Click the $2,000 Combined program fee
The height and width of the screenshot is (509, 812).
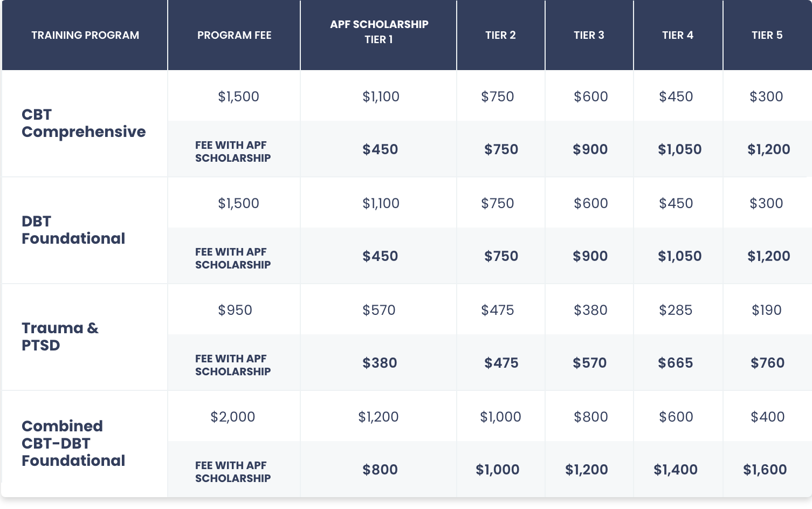(x=233, y=417)
